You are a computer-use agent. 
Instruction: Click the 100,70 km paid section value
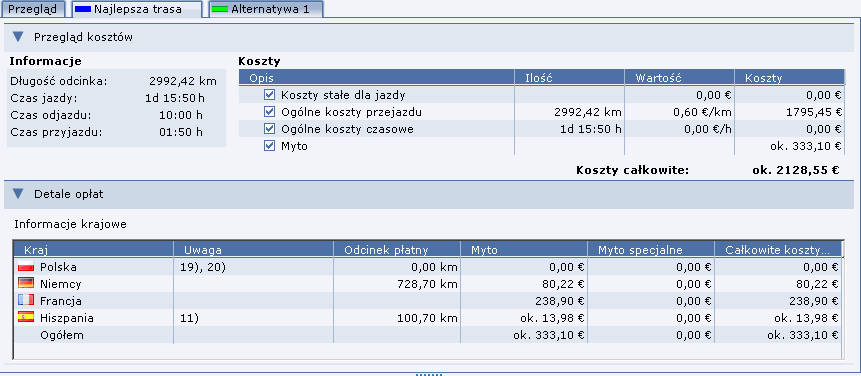point(427,318)
